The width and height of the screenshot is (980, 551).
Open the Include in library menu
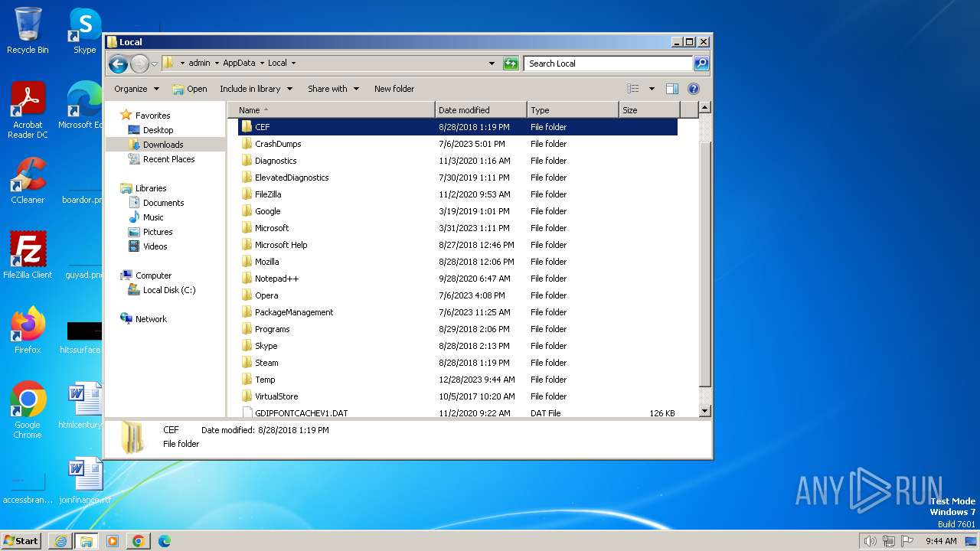(256, 89)
